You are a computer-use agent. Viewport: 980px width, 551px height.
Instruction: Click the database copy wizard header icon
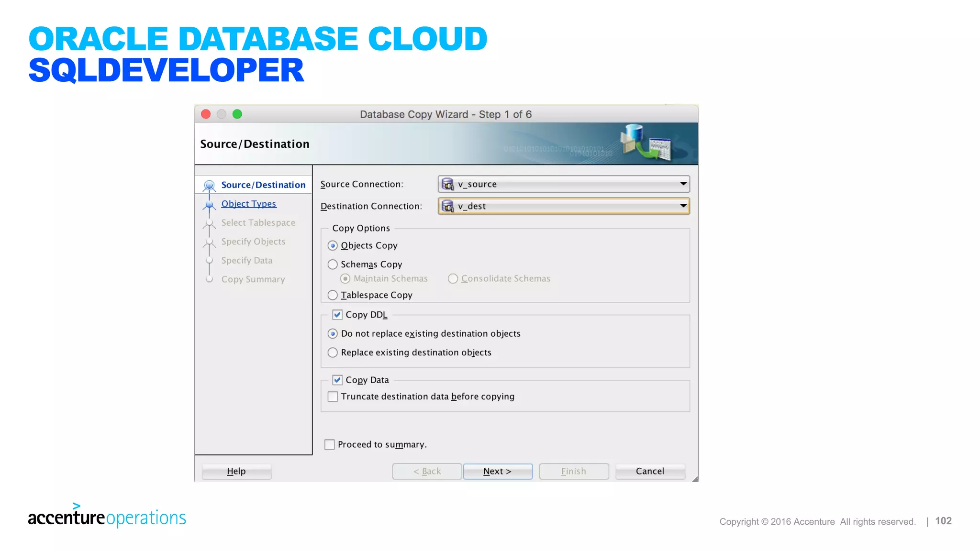646,143
